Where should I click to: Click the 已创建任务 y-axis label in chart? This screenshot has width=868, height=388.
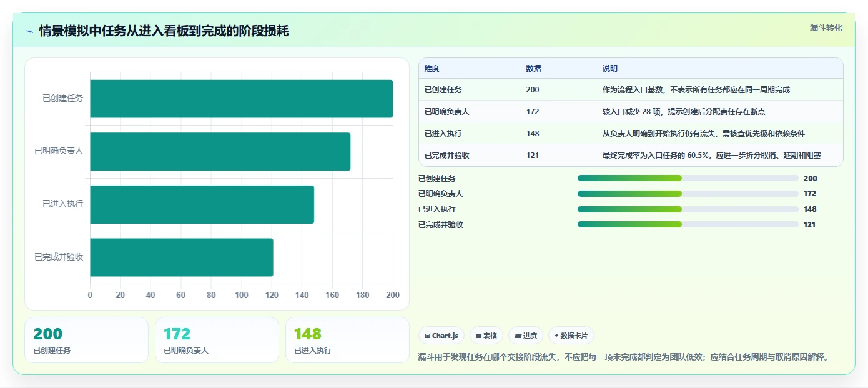[x=63, y=98]
